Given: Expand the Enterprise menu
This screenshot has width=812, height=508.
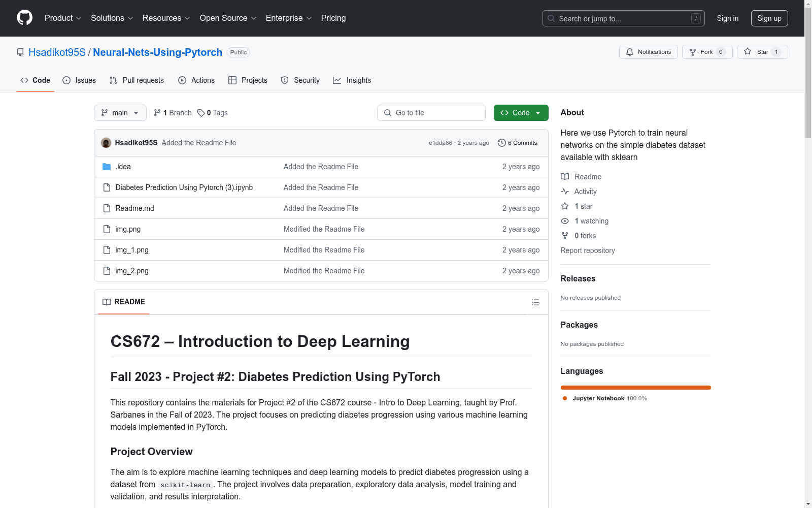Looking at the screenshot, I should pyautogui.click(x=289, y=18).
